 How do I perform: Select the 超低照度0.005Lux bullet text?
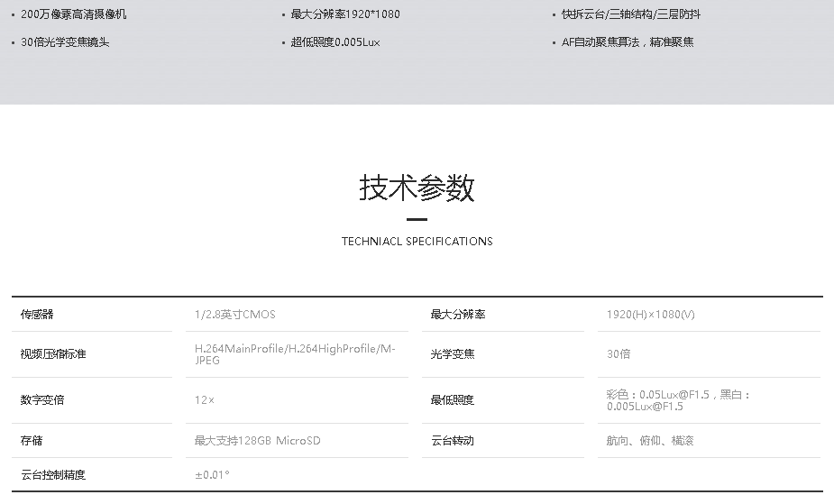[335, 42]
